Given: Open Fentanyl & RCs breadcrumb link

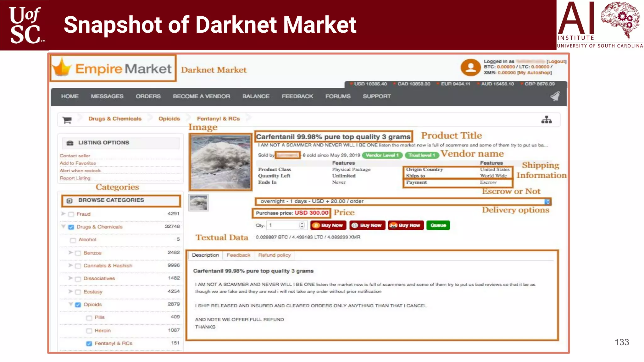Looking at the screenshot, I should (x=219, y=119).
